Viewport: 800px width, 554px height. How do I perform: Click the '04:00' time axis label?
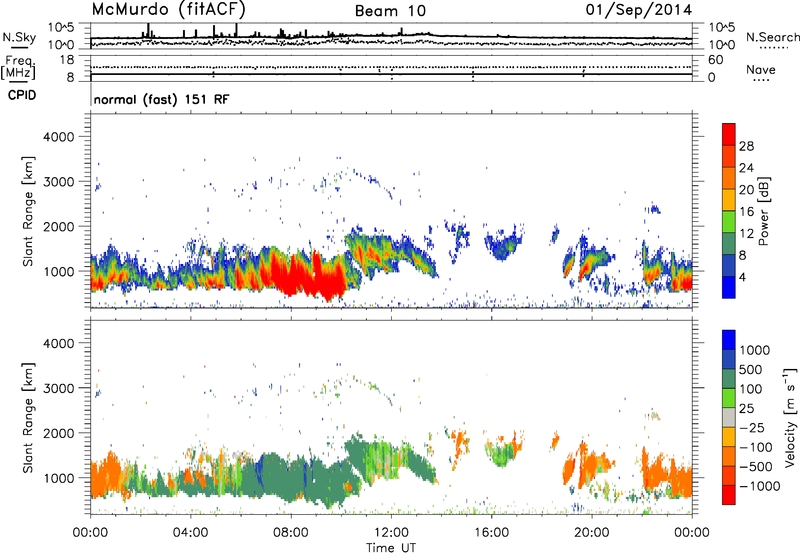click(x=190, y=533)
